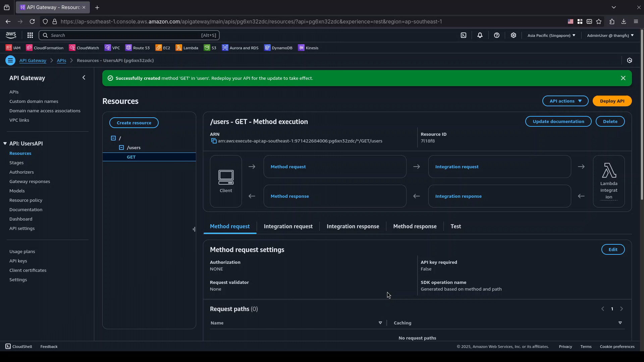Viewport: 644px width, 362px height.
Task: Go back in browser history
Action: tap(8, 21)
